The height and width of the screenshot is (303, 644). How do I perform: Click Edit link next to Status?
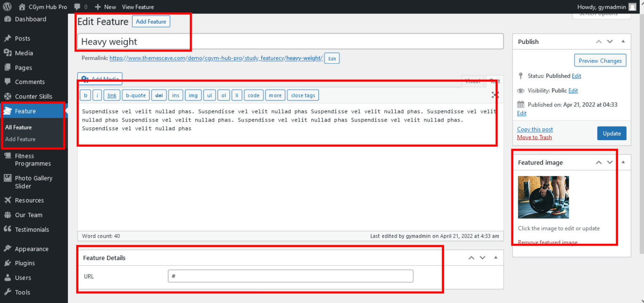[x=576, y=76]
